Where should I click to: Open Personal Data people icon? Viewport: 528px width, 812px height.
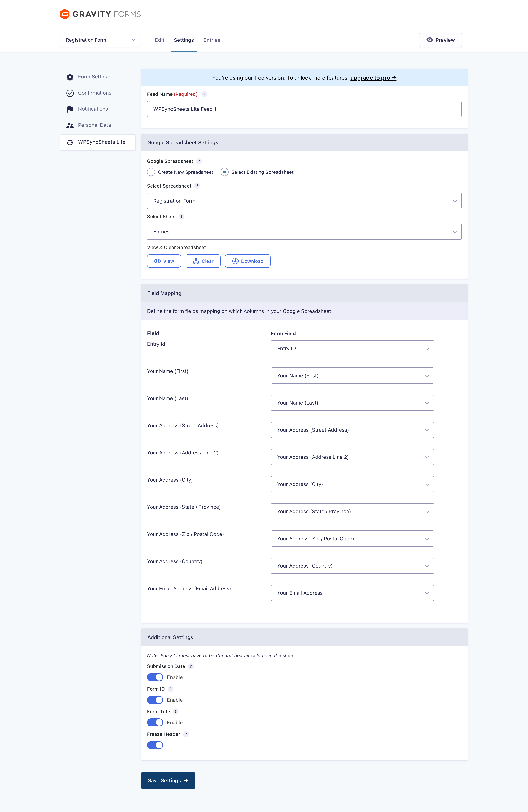(70, 125)
